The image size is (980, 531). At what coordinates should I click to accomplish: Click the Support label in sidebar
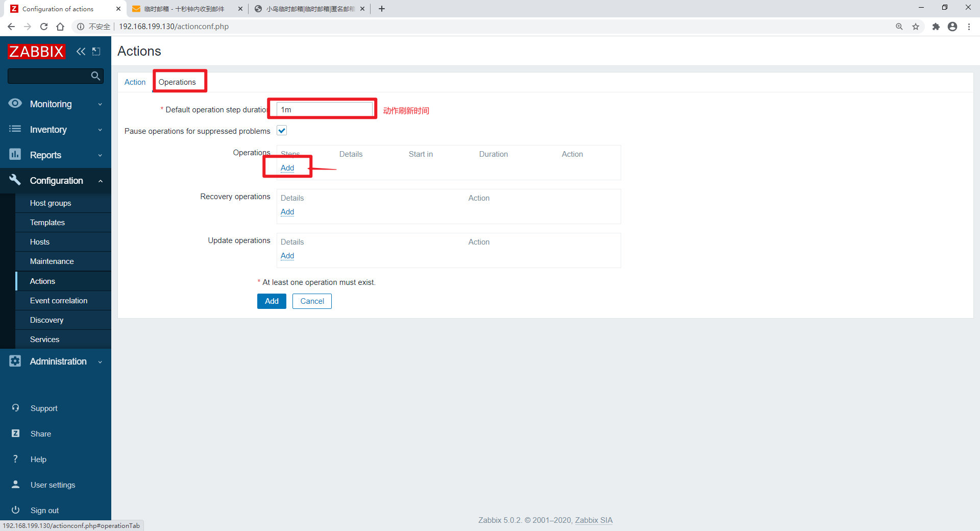pos(44,408)
